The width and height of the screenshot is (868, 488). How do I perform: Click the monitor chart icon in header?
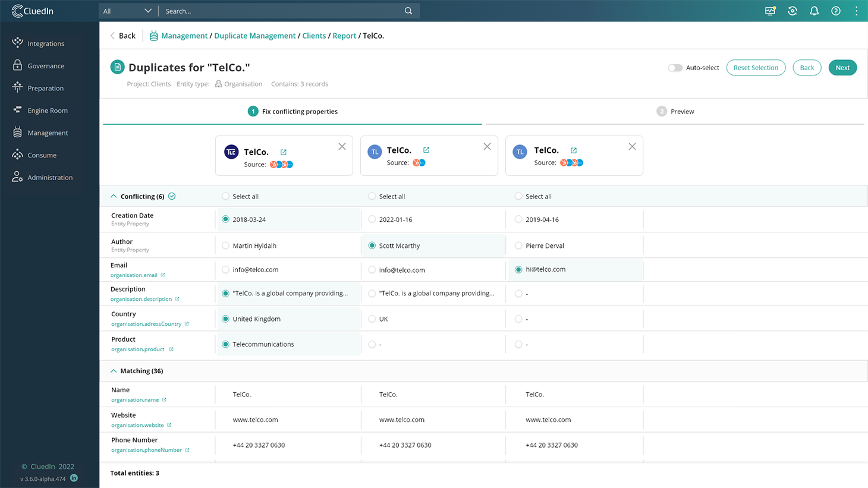click(x=770, y=11)
